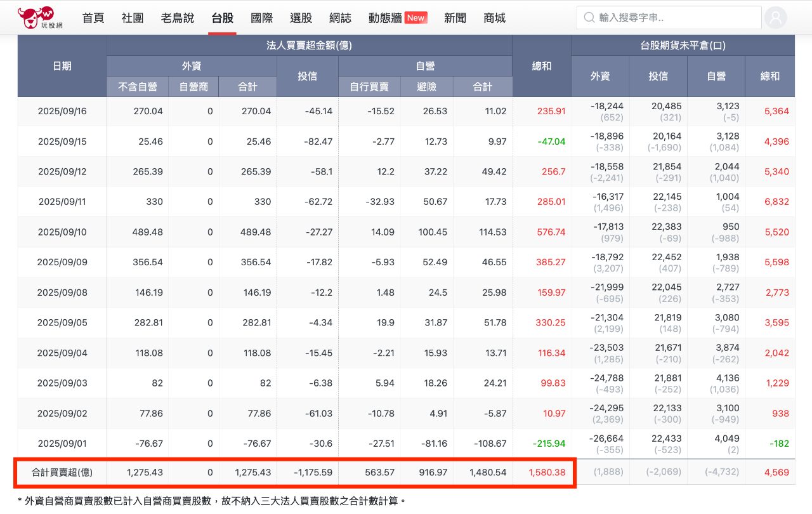Click the 避險 sub-column header

click(426, 87)
